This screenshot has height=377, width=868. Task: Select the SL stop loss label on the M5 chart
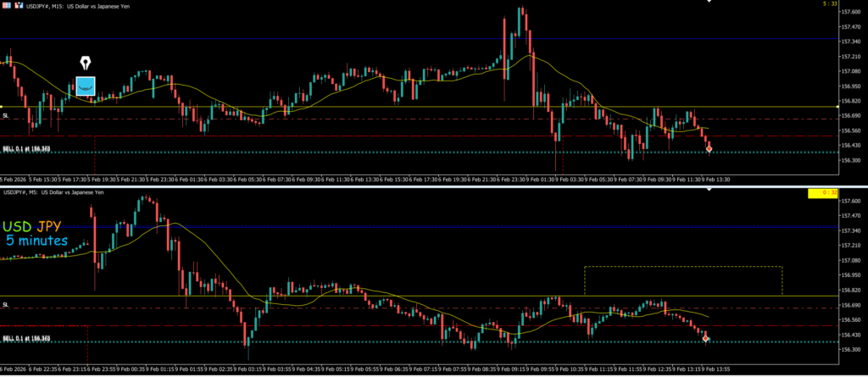(6, 304)
